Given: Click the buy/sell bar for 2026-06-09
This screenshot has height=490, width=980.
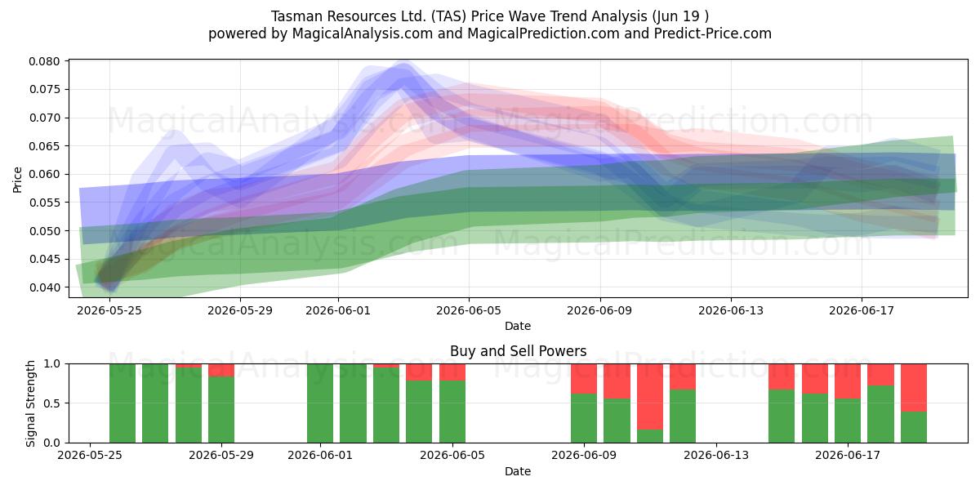Looking at the screenshot, I should pos(584,403).
